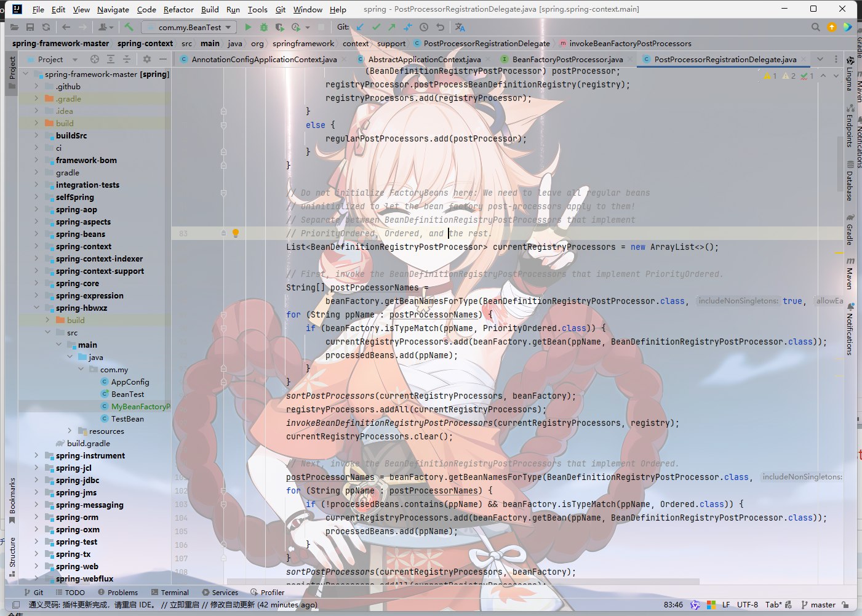
Task: Run with Coverage icon
Action: click(280, 27)
